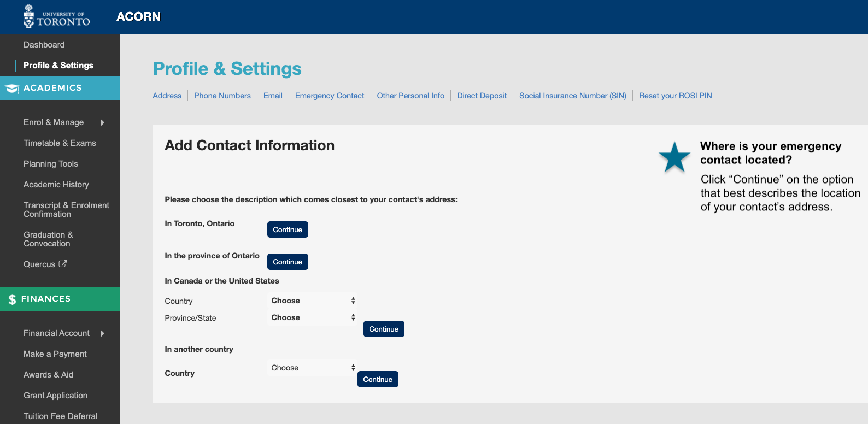Screen dimensions: 868x424
Task: Click the University of Toronto crest logo
Action: click(29, 16)
